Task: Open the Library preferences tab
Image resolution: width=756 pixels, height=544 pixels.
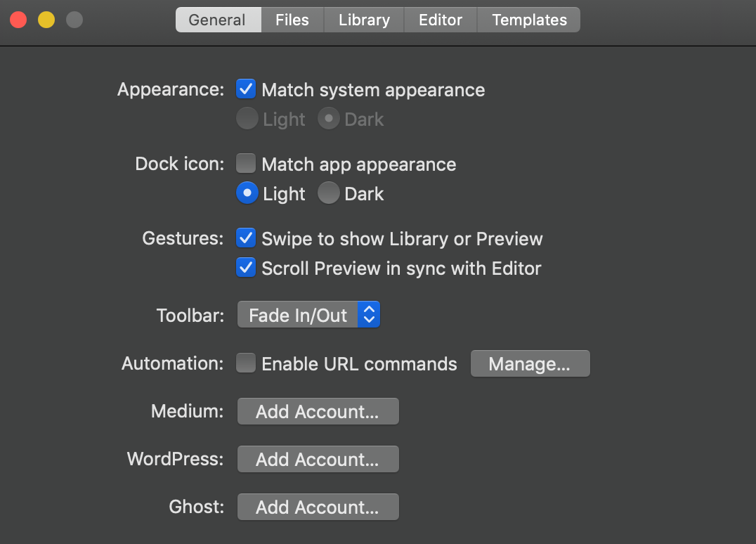Action: click(364, 20)
